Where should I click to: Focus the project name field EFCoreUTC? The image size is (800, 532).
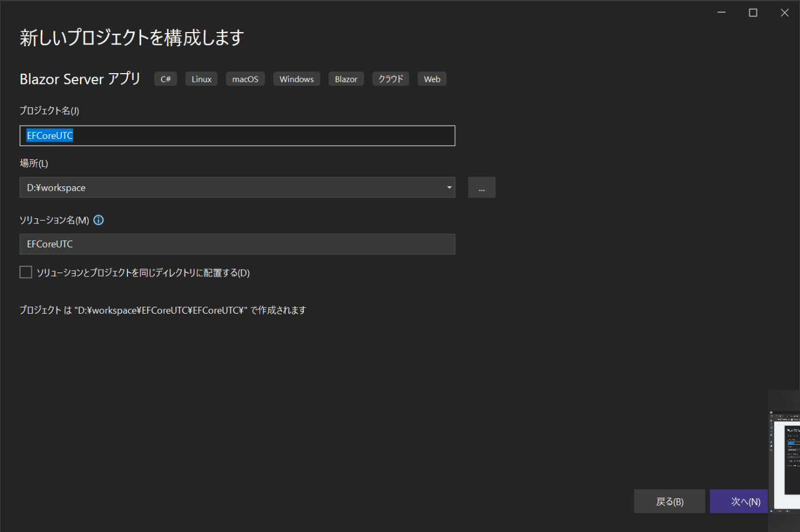[x=237, y=135]
